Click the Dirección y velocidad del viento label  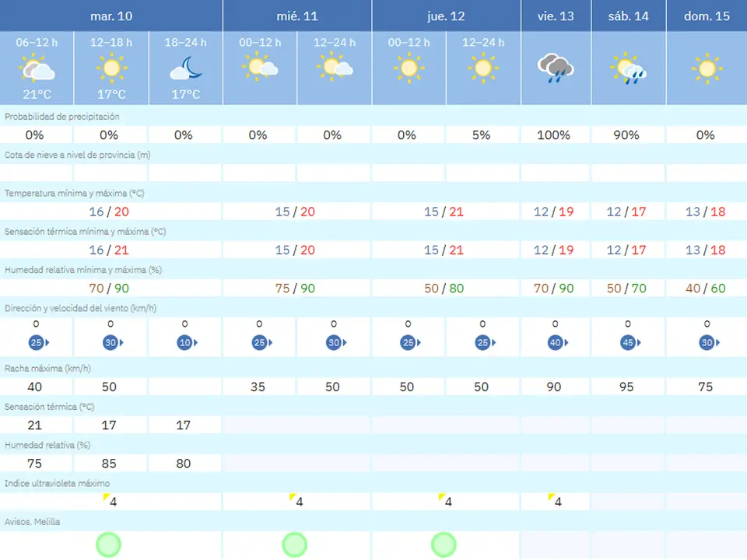click(80, 308)
